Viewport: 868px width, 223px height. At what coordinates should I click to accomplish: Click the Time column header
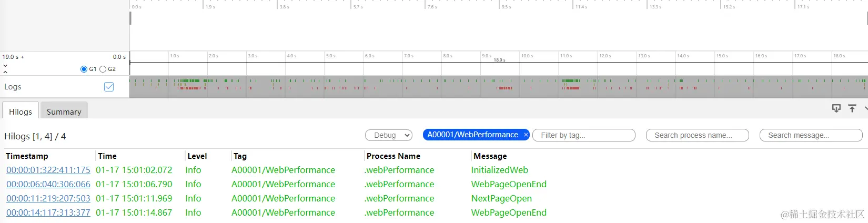coord(107,156)
